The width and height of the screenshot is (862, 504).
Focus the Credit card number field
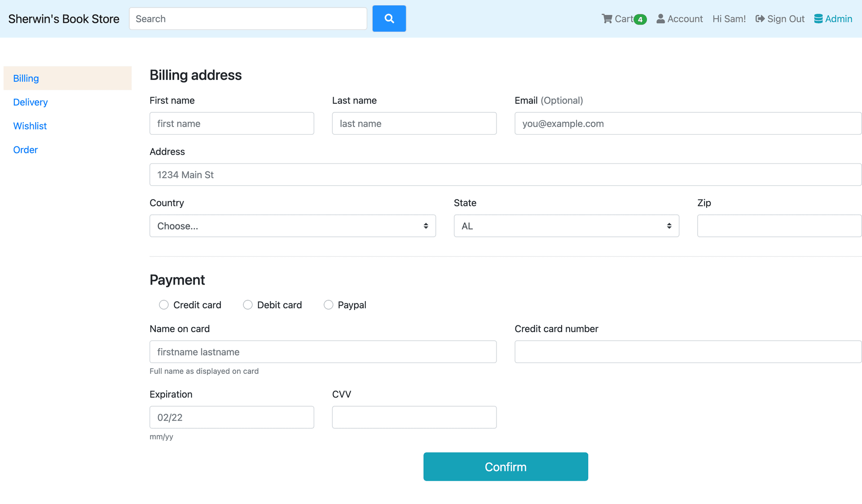[688, 352]
